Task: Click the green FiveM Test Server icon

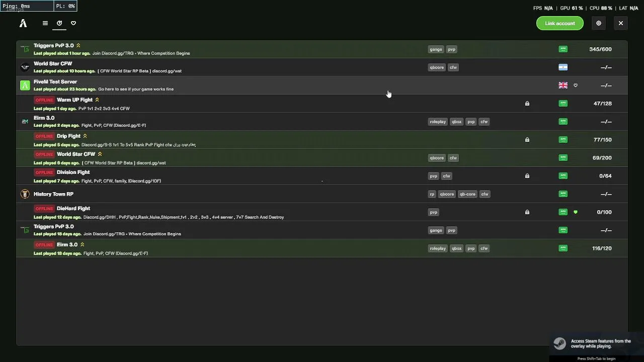Action: tap(25, 85)
